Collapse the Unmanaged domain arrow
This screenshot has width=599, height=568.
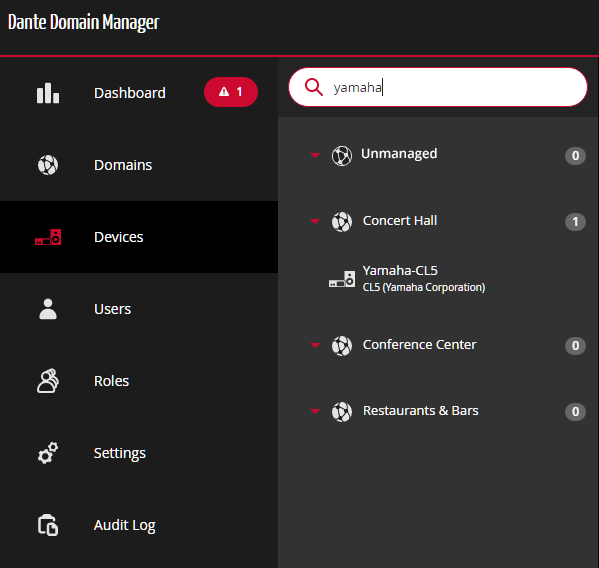(x=315, y=155)
